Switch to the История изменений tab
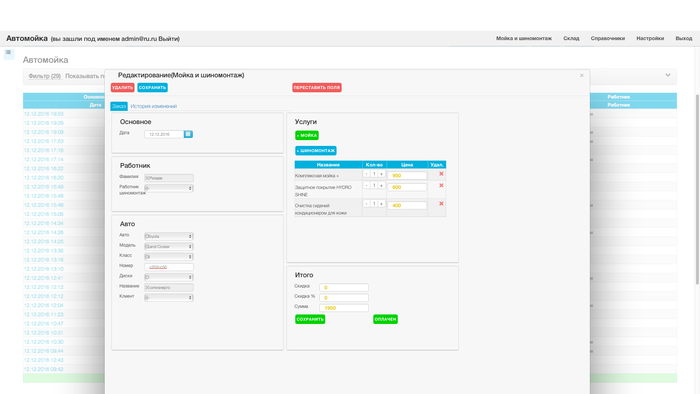This screenshot has width=700, height=394. click(x=154, y=106)
